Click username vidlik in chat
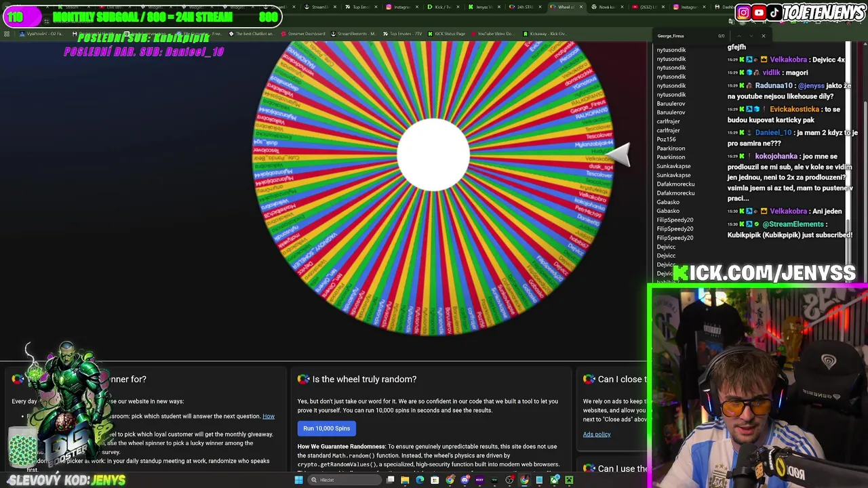The height and width of the screenshot is (488, 868). (x=771, y=73)
